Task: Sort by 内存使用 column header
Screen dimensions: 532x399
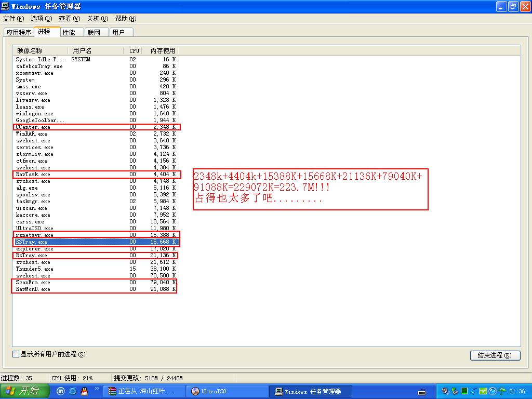Action: point(160,50)
